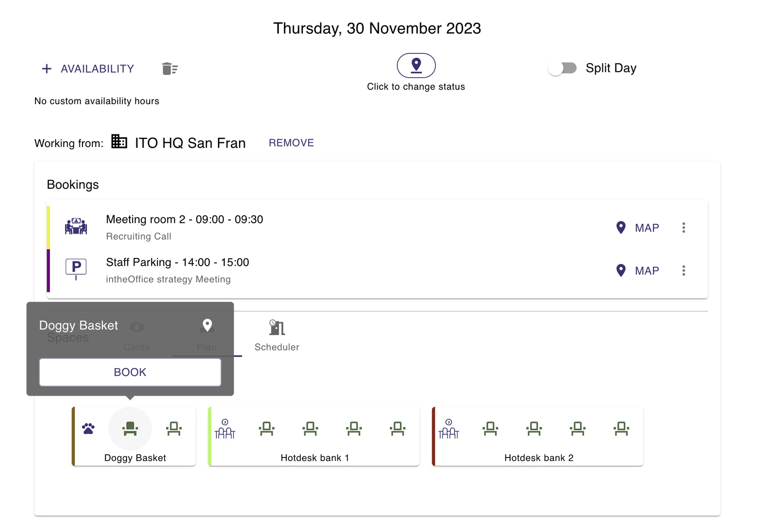Switch to the Cards tab
The width and height of the screenshot is (768, 532).
coord(136,336)
